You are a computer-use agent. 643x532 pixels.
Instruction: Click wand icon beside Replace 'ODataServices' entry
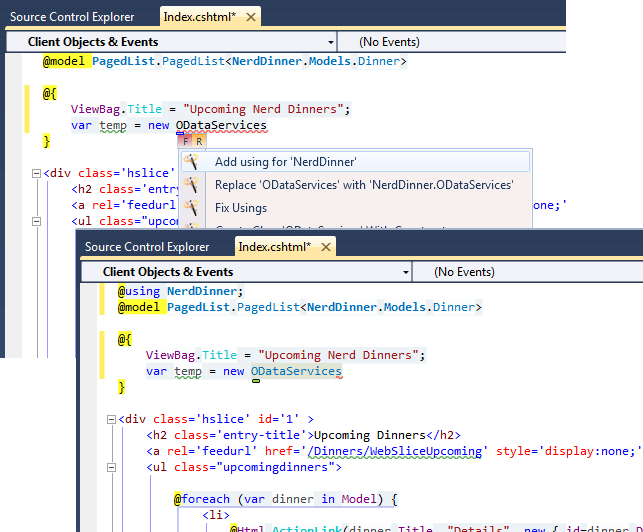191,185
